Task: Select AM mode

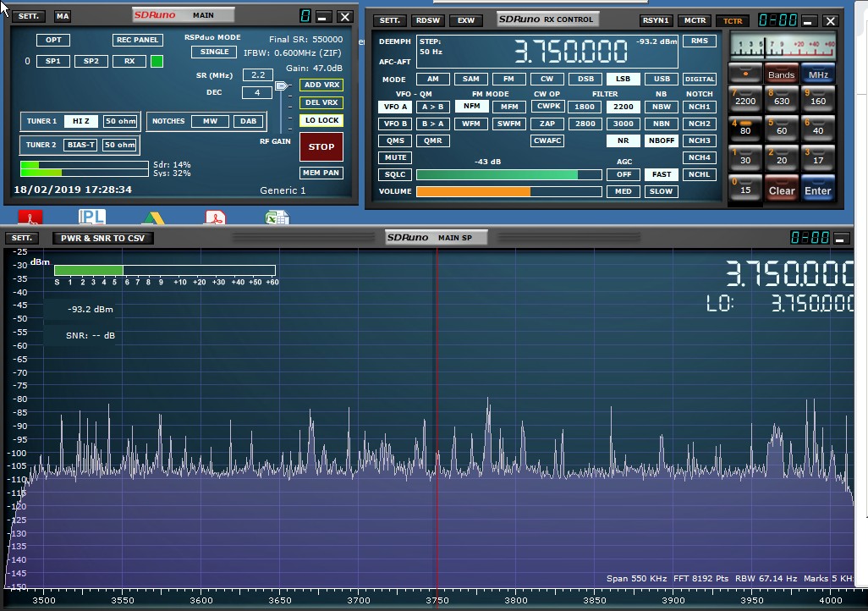Action: point(433,80)
